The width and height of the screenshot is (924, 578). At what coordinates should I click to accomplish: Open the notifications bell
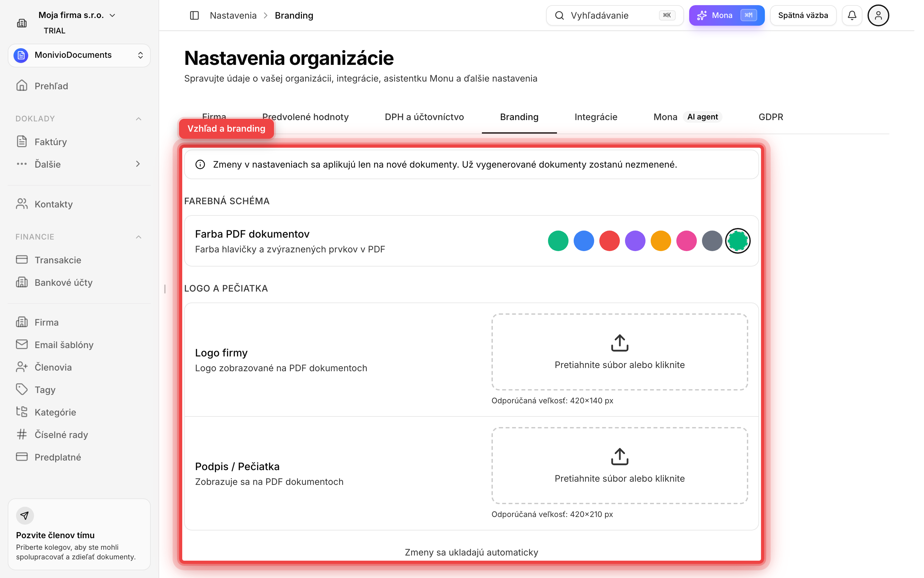pyautogui.click(x=852, y=15)
